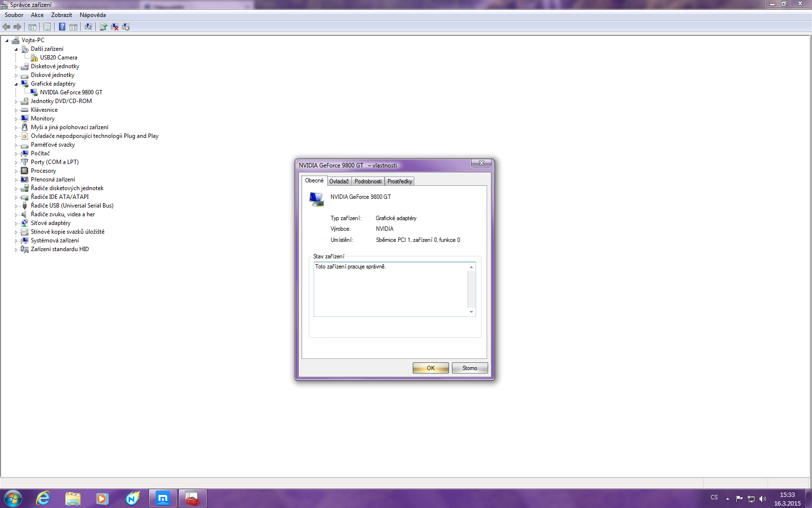Expand the Disketové jednotky node

pyautogui.click(x=16, y=67)
